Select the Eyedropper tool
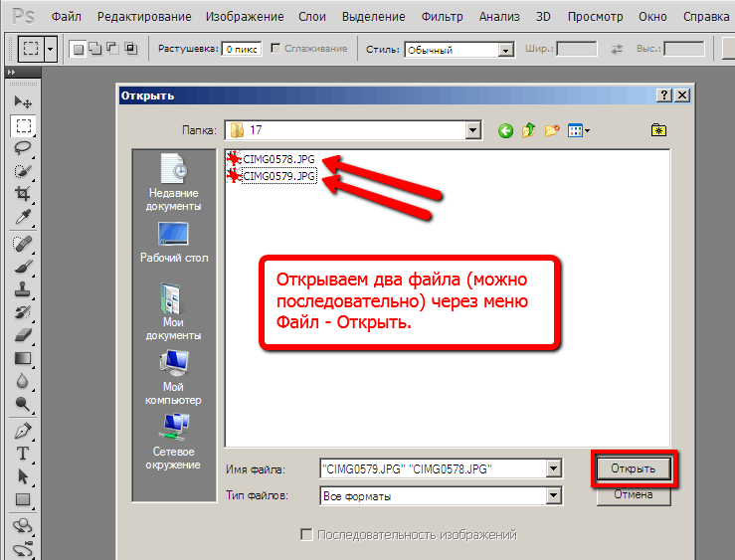The width and height of the screenshot is (735, 560). 23,217
